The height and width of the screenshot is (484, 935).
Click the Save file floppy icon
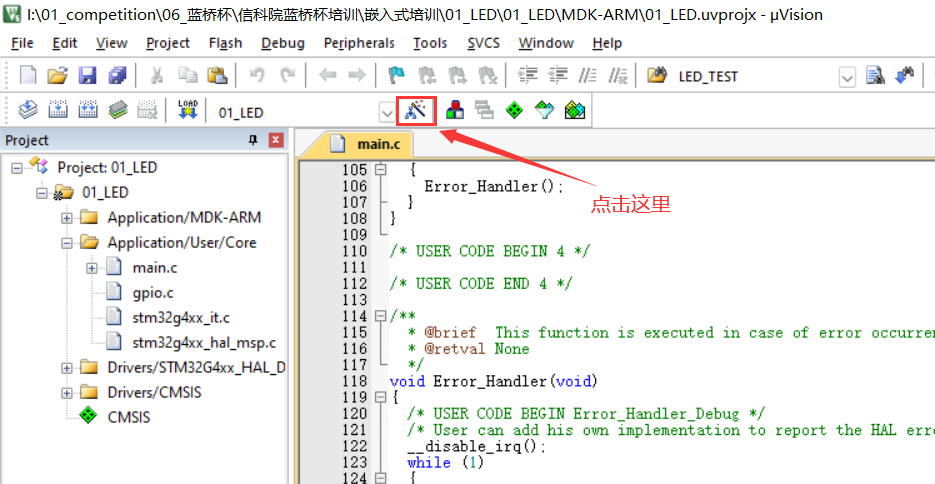87,76
